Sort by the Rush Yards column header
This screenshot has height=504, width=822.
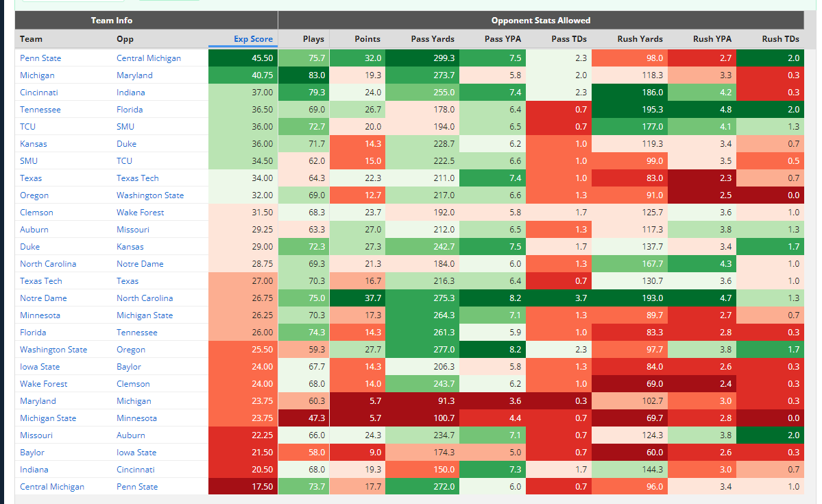coord(640,39)
